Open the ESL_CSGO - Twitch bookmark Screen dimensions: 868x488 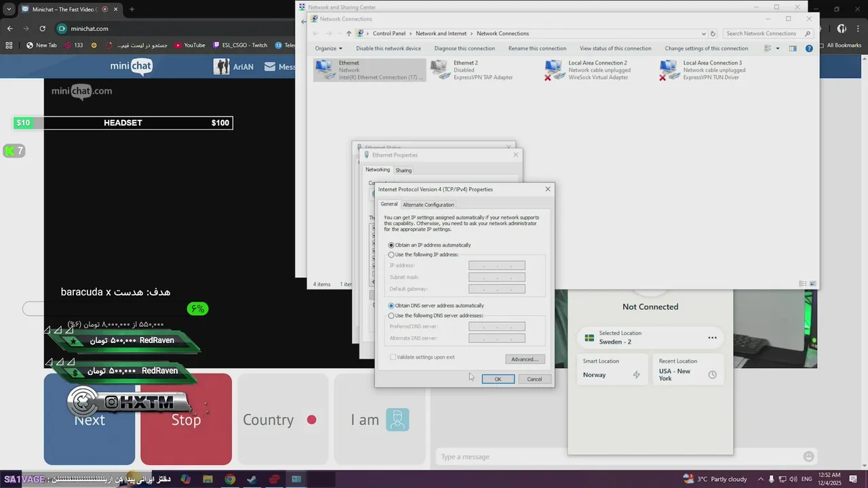[240, 45]
